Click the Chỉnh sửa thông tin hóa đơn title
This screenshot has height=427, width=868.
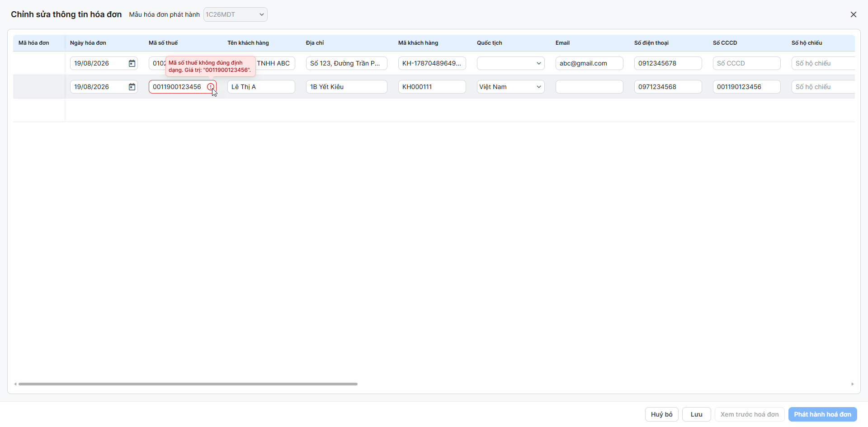[66, 14]
